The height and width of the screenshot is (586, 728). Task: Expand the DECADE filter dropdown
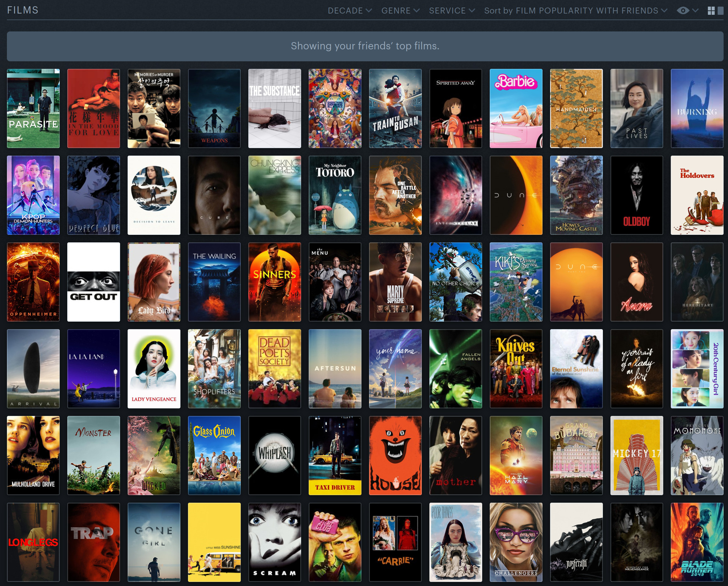(x=350, y=11)
